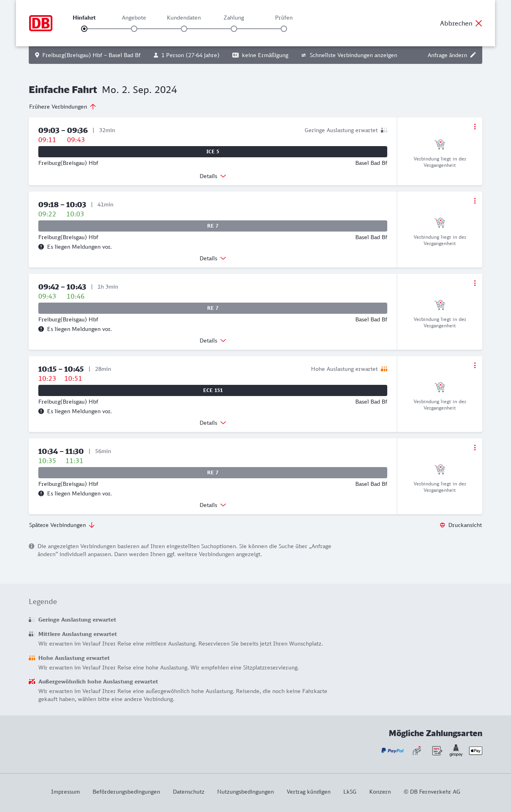Click the Zahlung step label
The height and width of the screenshot is (812, 511).
point(234,18)
